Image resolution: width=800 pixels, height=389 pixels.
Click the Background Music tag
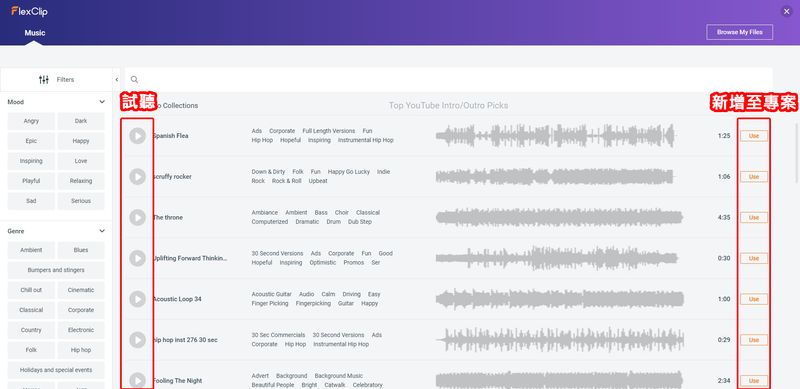pos(338,376)
